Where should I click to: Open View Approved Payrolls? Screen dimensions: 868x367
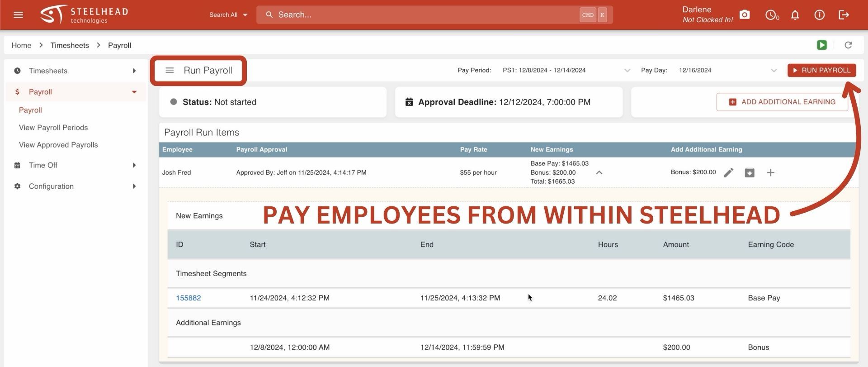point(58,145)
